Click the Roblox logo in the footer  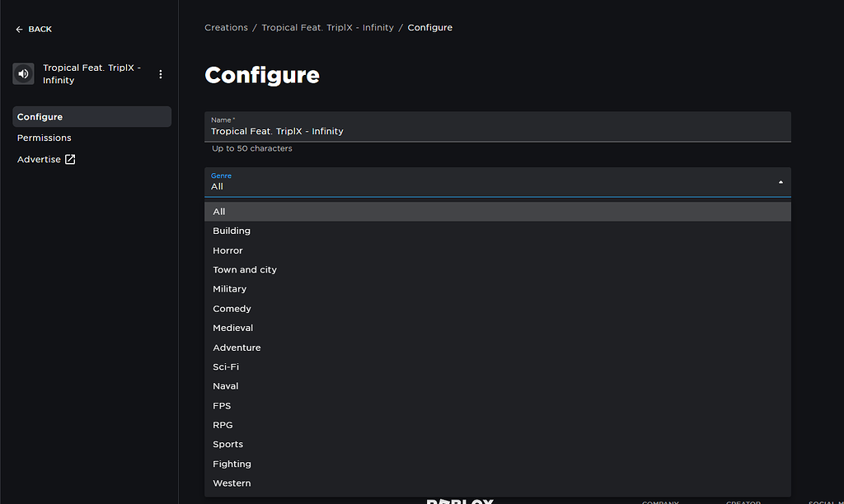click(460, 501)
